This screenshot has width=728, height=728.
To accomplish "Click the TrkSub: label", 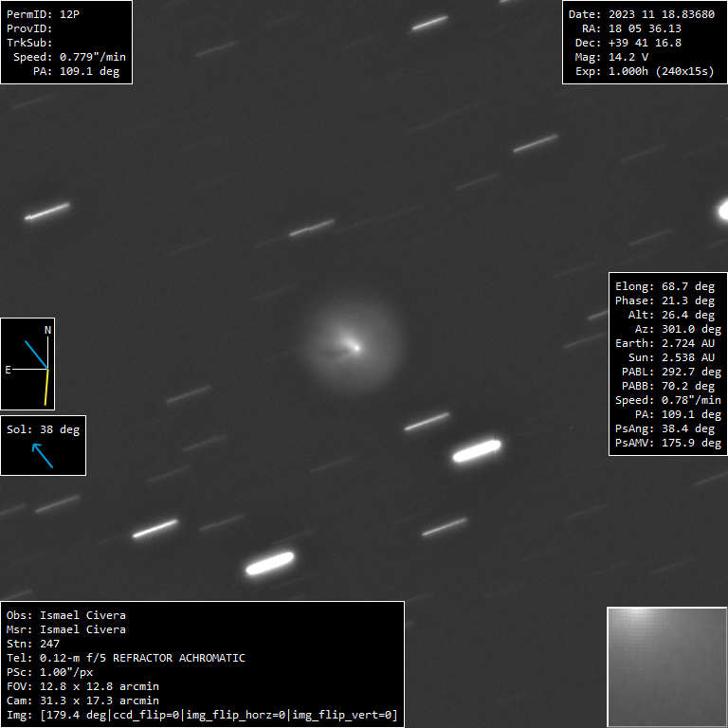I will click(29, 43).
